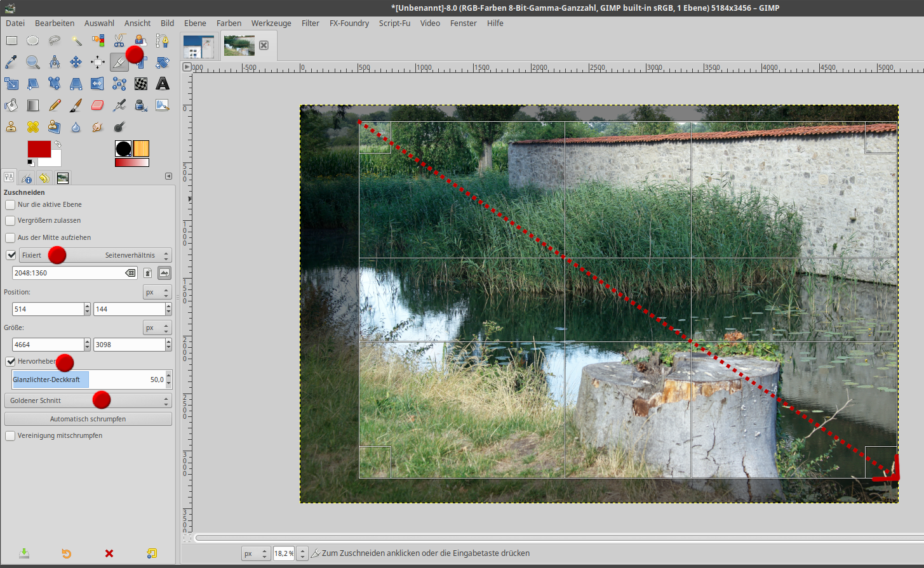This screenshot has height=568, width=924.
Task: Select the Move tool
Action: [76, 62]
